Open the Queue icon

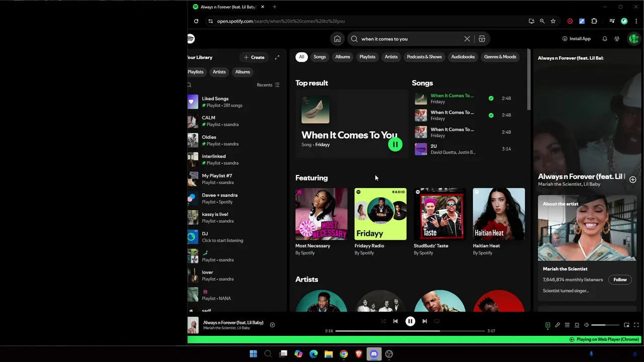point(567,325)
